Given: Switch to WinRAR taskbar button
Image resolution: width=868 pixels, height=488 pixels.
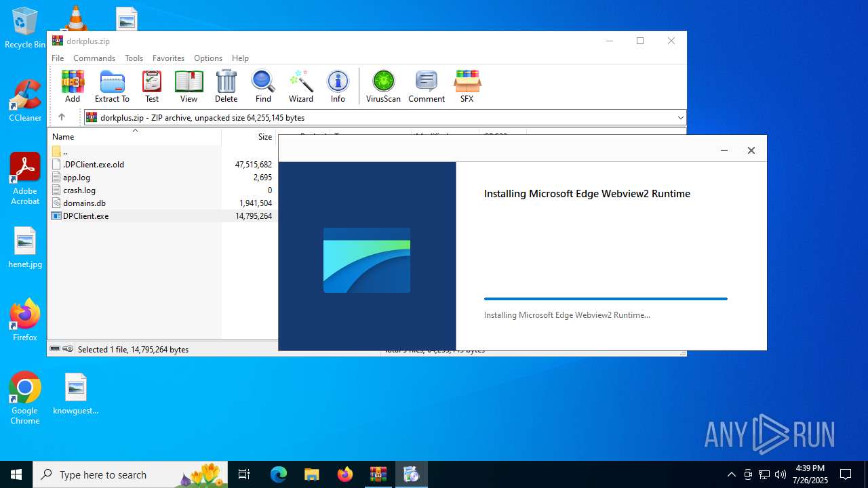Looking at the screenshot, I should click(x=378, y=474).
